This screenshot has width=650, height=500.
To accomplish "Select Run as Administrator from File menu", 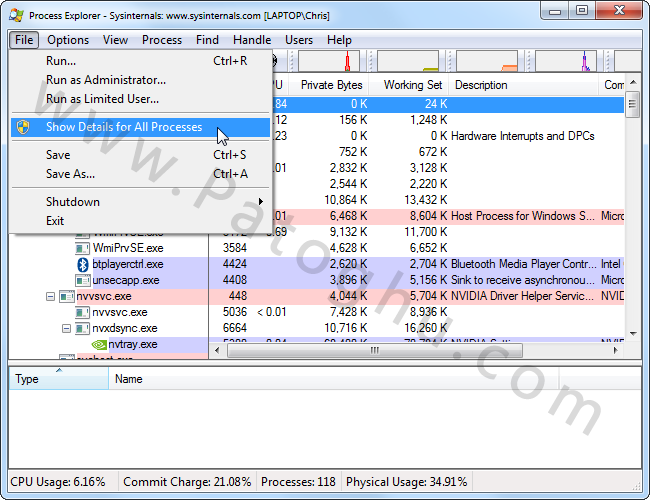I will pos(106,80).
